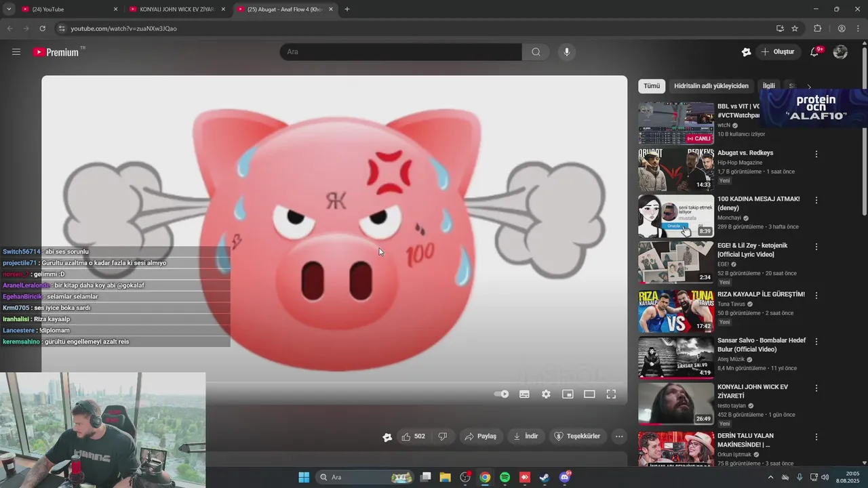This screenshot has height=488, width=868.
Task: Close the (24) YouTube tab
Action: coord(115,9)
